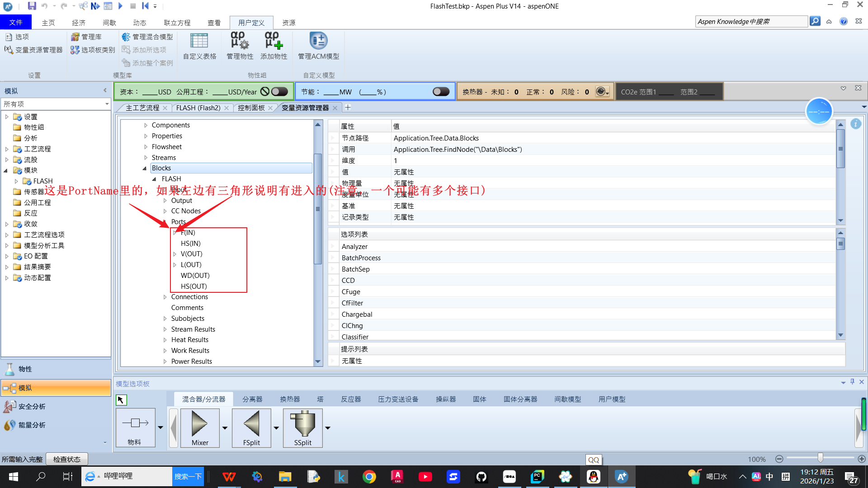The image size is (868, 488).
Task: Select the SSplit block icon
Action: coord(302,424)
